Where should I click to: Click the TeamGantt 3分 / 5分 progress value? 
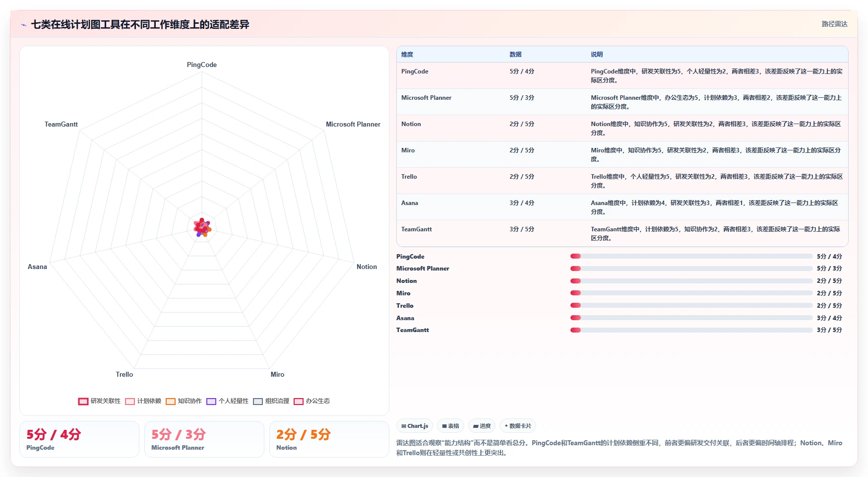click(x=829, y=330)
